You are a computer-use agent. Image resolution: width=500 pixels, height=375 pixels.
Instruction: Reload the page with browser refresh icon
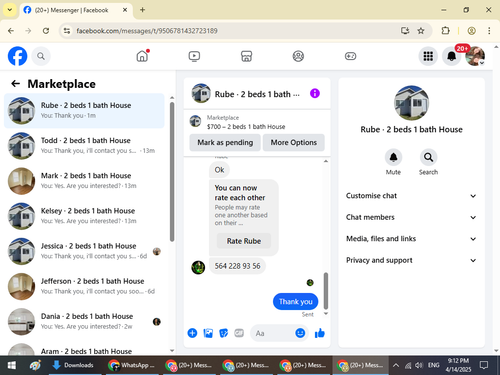tap(46, 31)
